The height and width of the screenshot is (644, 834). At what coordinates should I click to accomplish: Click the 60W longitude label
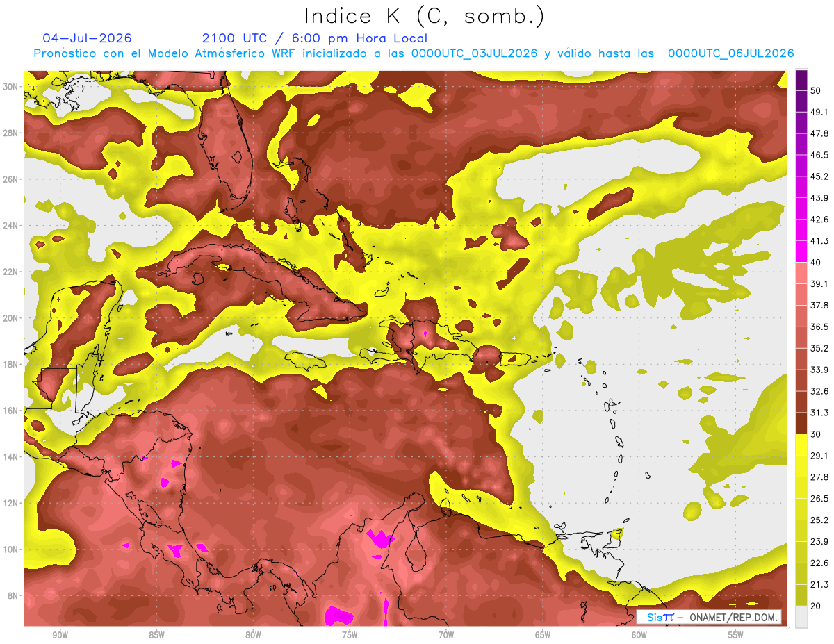point(639,636)
